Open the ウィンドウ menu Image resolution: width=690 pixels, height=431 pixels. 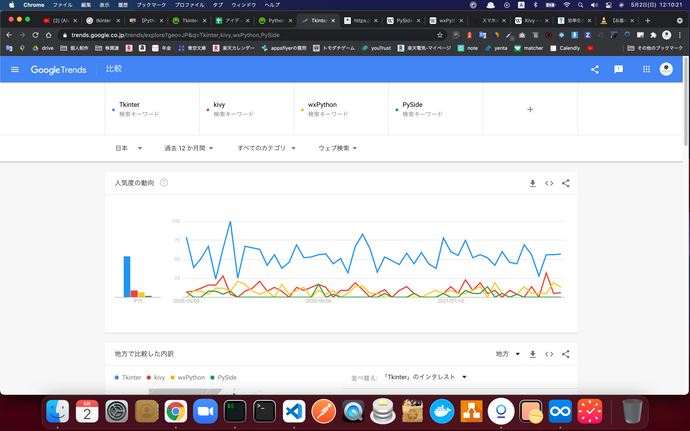coord(243,5)
